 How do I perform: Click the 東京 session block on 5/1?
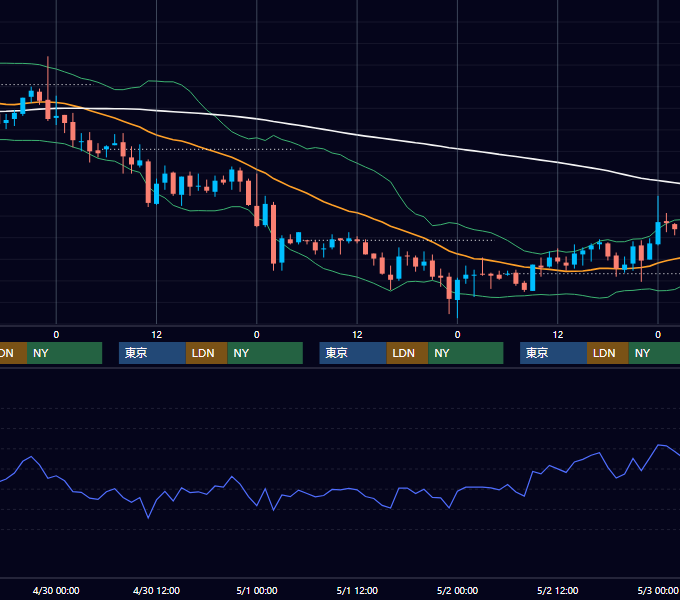353,353
